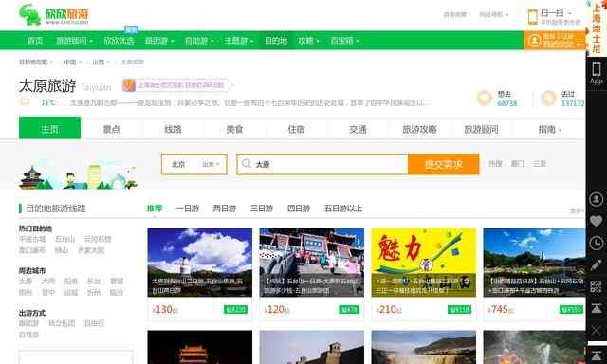
Task: Expand the 主题游 nav dropdown
Action: (238, 41)
